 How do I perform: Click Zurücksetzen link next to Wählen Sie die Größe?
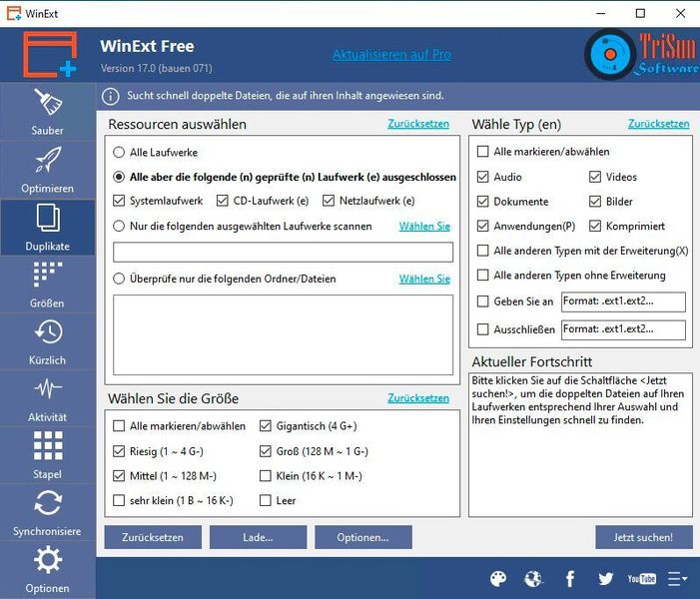[418, 398]
